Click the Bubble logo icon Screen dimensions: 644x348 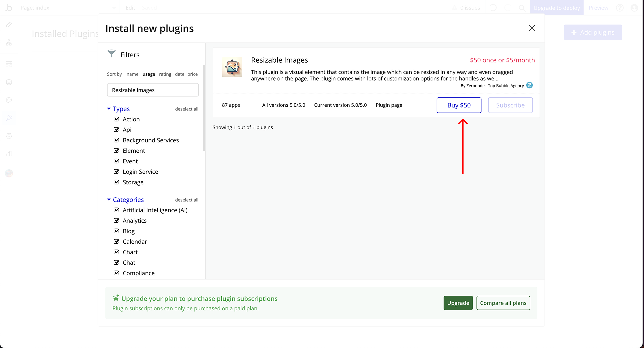click(x=9, y=8)
